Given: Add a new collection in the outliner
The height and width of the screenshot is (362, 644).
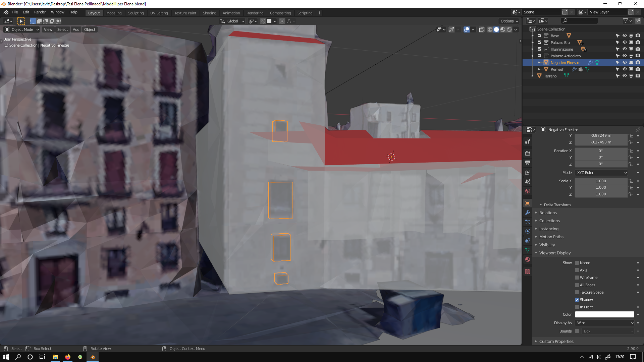Looking at the screenshot, I should (638, 21).
